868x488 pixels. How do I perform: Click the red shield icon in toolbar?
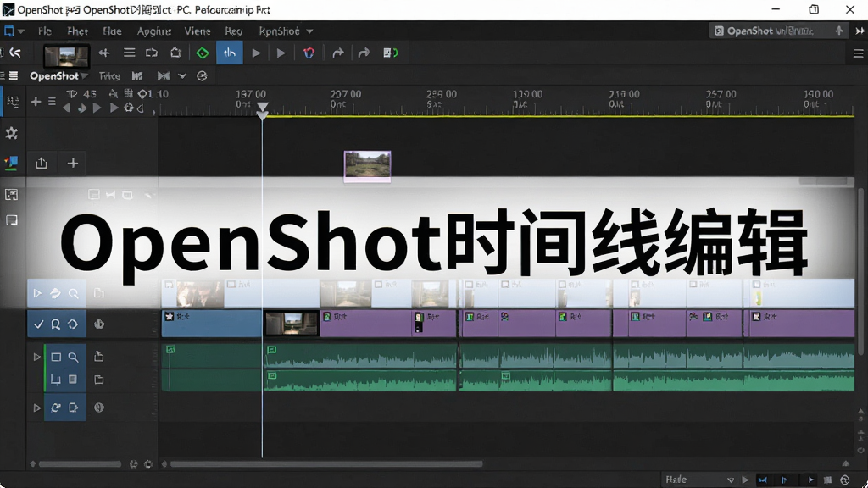point(309,53)
